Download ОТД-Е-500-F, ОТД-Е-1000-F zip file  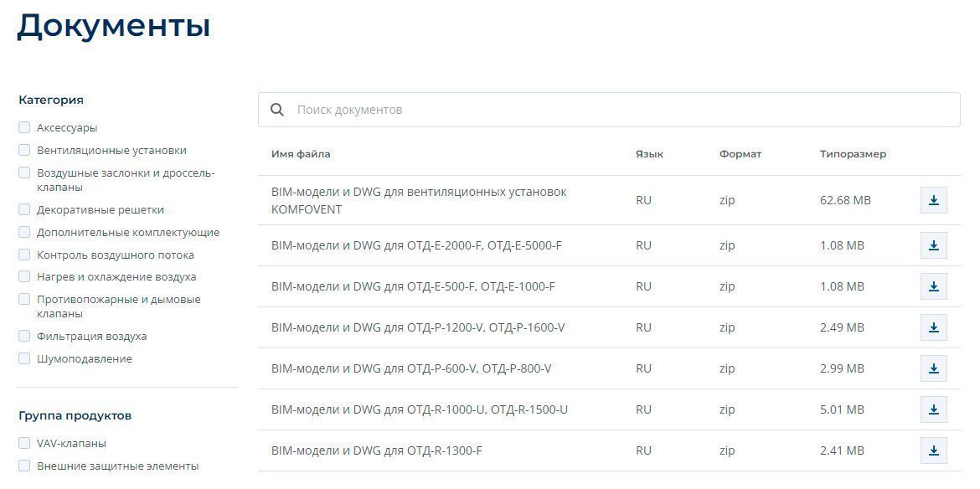933,286
